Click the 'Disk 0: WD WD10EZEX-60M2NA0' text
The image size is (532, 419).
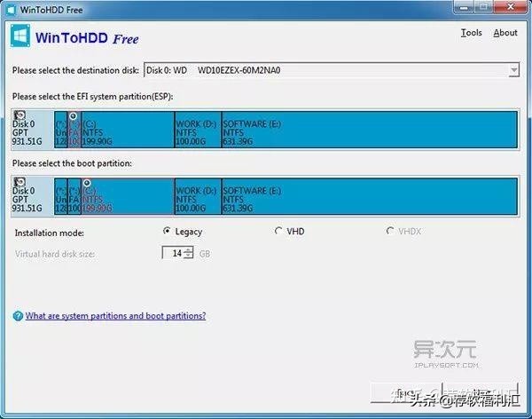point(213,70)
